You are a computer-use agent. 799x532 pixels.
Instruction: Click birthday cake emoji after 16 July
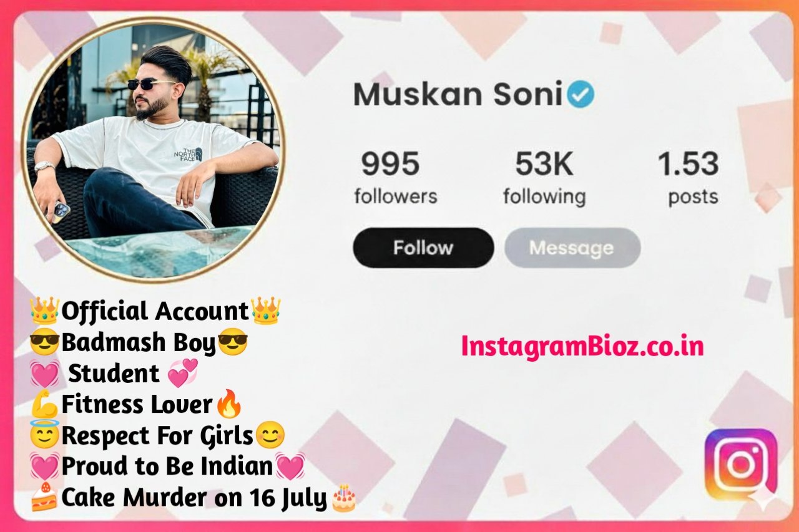[343, 498]
